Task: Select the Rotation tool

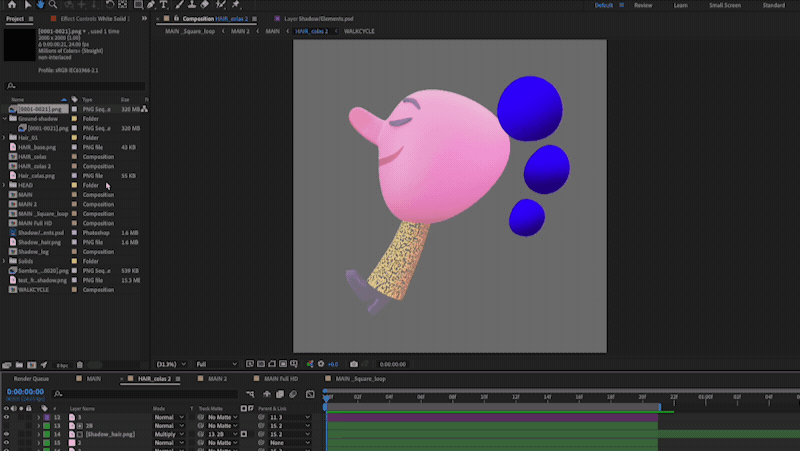Action: click(x=110, y=5)
